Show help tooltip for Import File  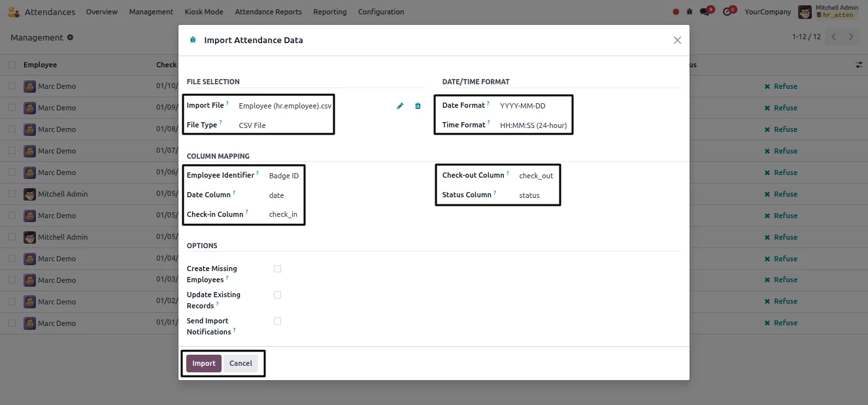227,103
